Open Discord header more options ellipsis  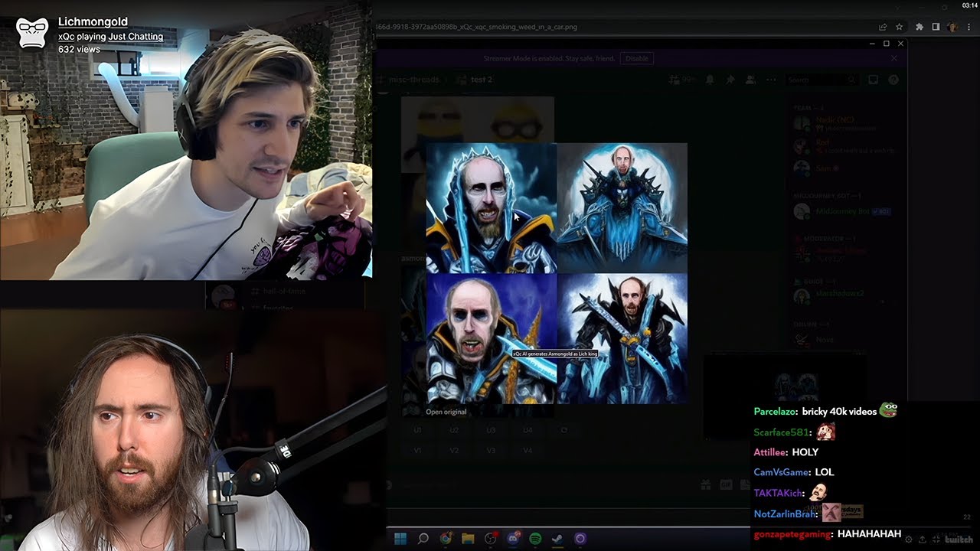771,80
